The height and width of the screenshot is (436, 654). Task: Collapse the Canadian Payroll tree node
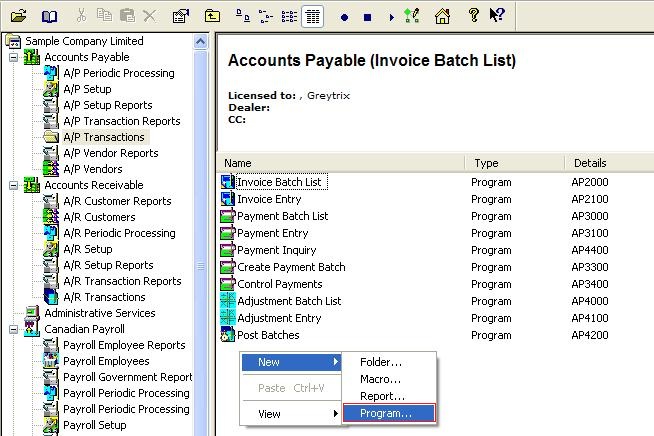(x=13, y=329)
